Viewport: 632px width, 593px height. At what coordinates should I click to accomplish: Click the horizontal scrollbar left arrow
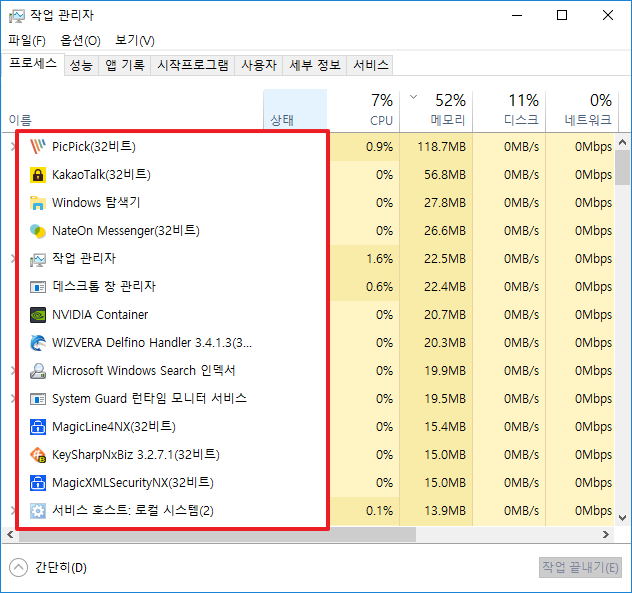coord(10,535)
